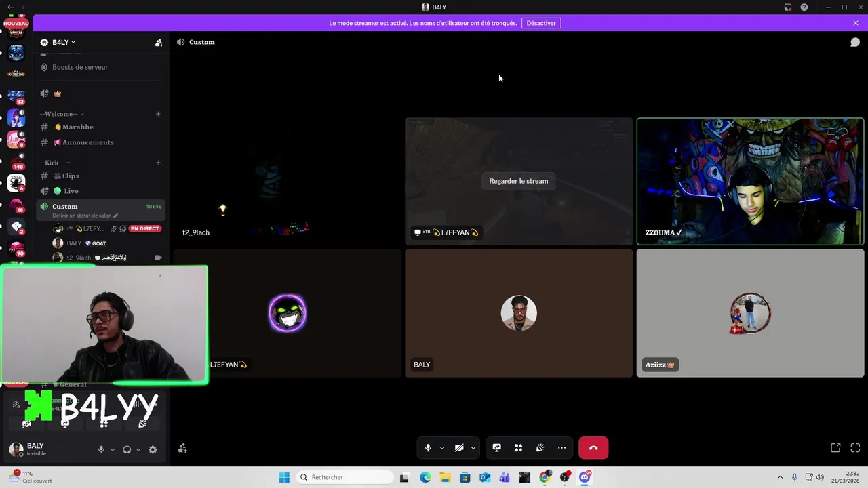Select t2_9lach in the voice member list
Viewport: 868px width, 488px height.
click(x=107, y=258)
